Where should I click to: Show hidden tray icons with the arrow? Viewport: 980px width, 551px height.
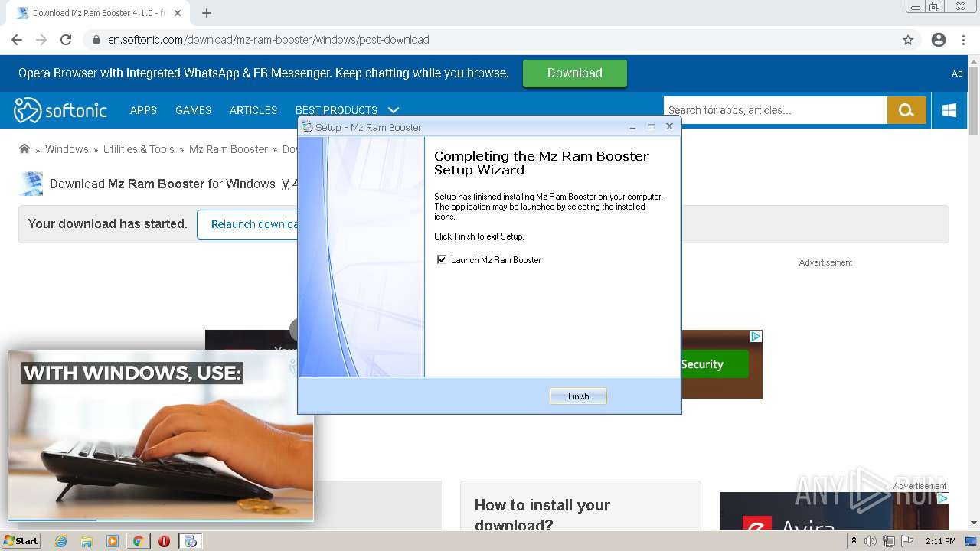(854, 541)
